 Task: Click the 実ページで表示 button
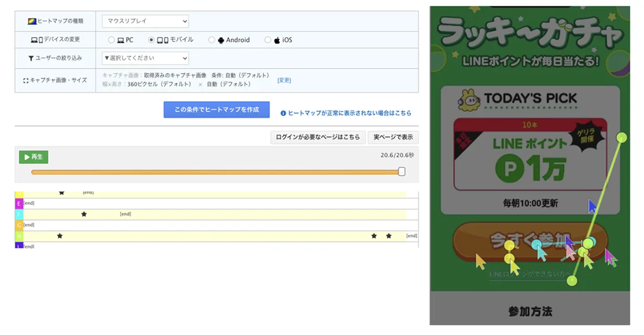[393, 137]
